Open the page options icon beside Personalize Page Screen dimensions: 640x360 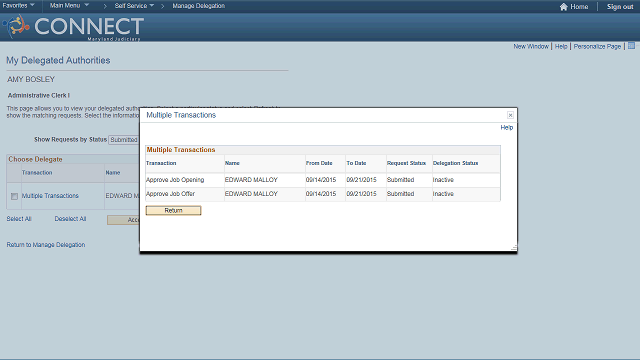631,46
